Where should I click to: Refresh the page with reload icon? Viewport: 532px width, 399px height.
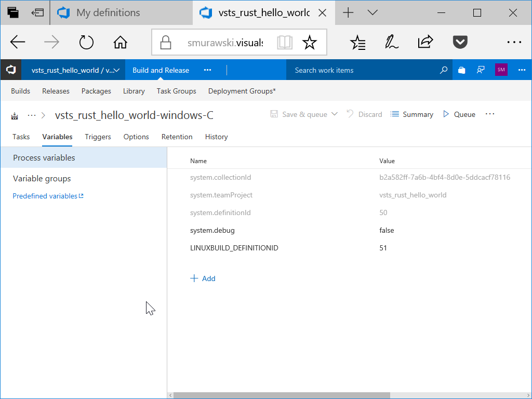86,42
